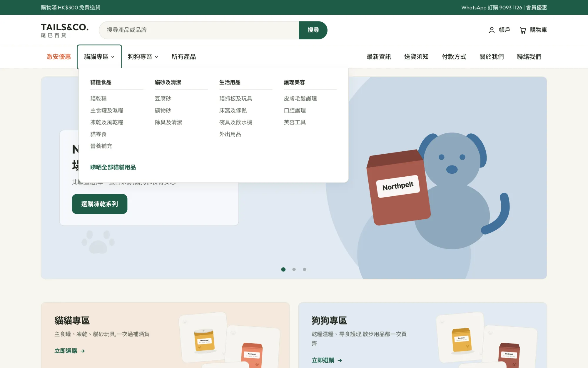Collapse the 貓貓專區 dropdown menu
This screenshot has width=588, height=368.
pyautogui.click(x=99, y=57)
